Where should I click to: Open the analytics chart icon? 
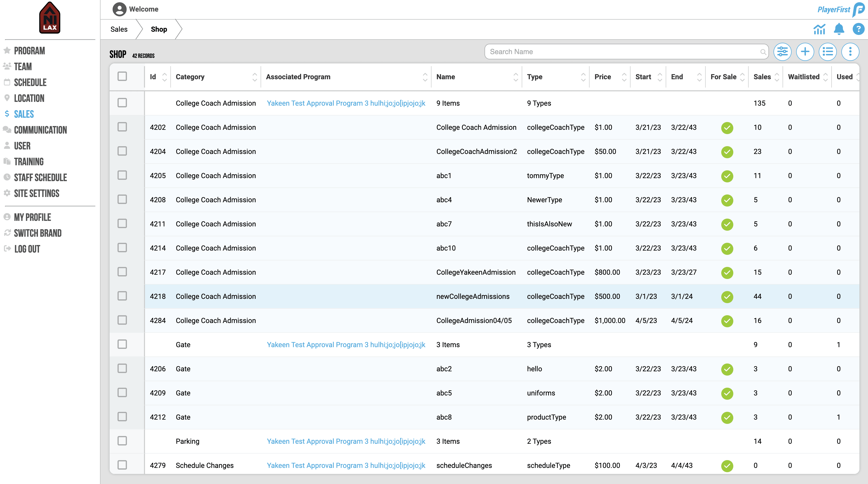tap(819, 29)
